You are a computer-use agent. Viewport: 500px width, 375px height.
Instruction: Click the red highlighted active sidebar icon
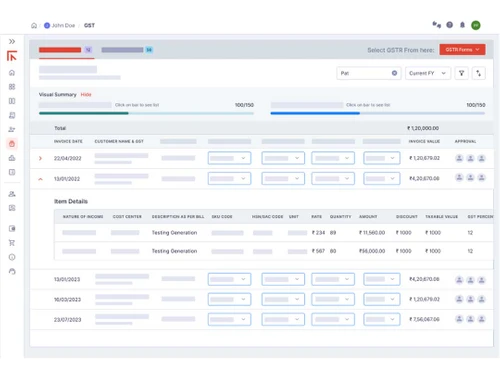coord(12,144)
